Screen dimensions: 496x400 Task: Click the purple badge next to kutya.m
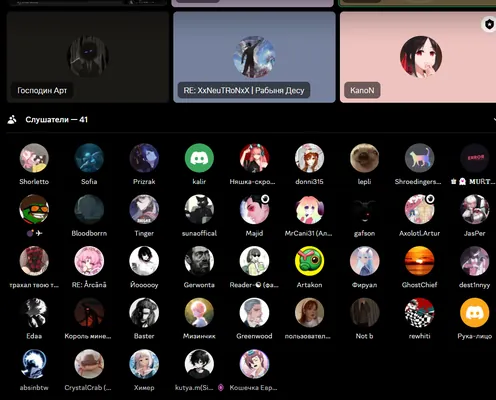pyautogui.click(x=221, y=387)
